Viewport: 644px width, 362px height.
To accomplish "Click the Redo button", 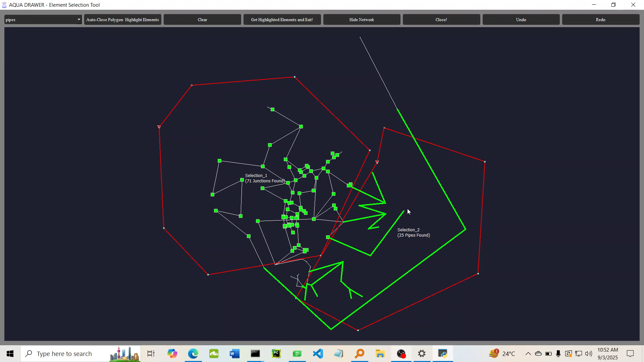I will coord(600,20).
